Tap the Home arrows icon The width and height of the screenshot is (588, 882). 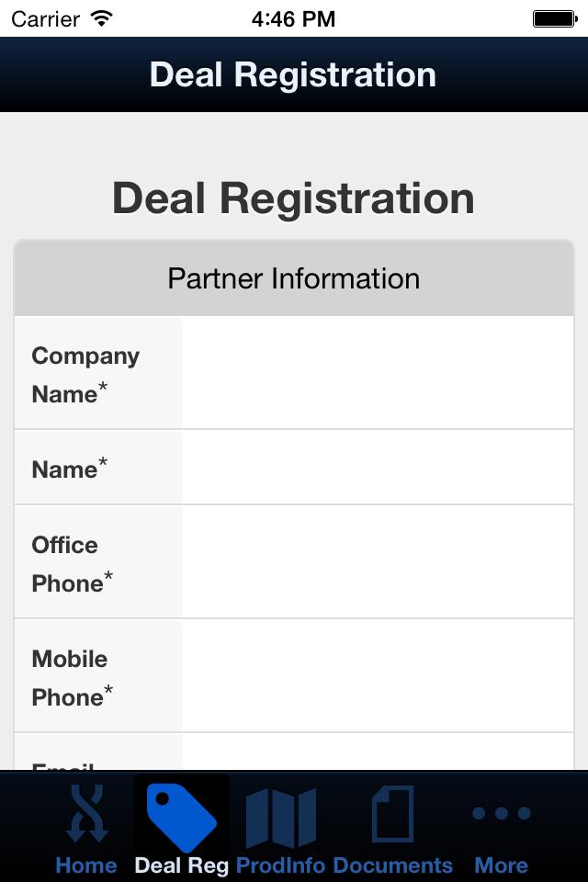tap(86, 814)
